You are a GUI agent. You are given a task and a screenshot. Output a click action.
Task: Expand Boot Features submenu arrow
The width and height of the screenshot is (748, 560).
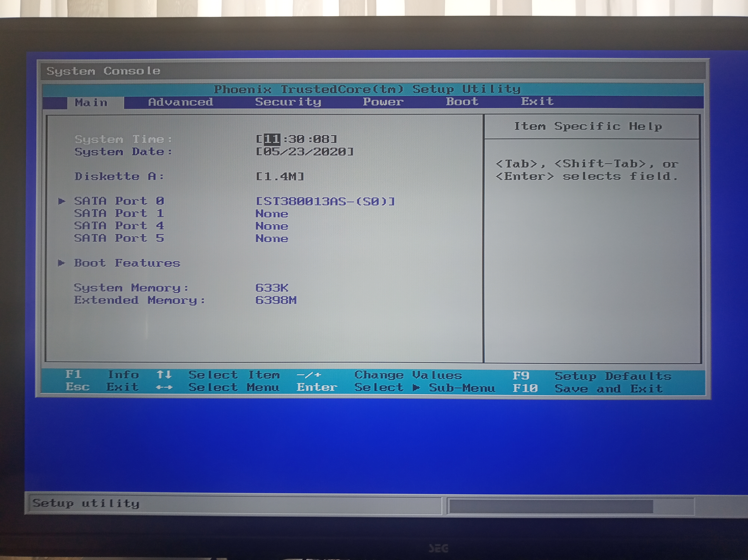61,263
